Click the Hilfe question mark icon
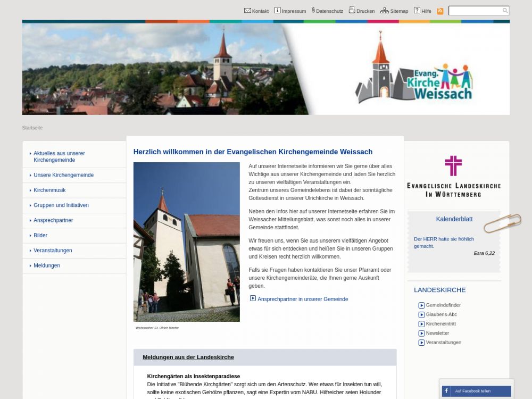The image size is (532, 399). 417,10
